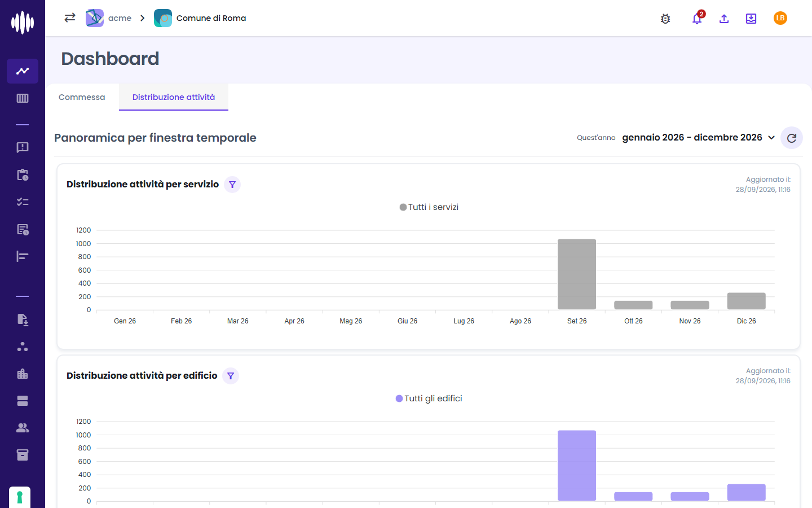Image resolution: width=812 pixels, height=508 pixels.
Task: Open the LB user avatar menu
Action: click(x=780, y=18)
